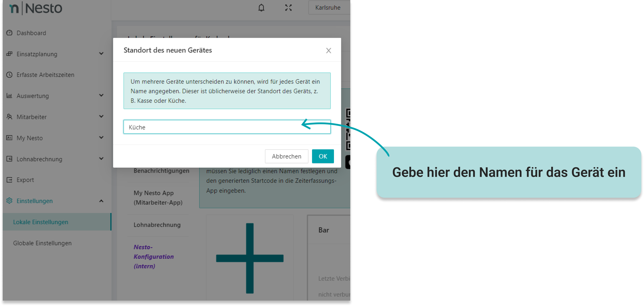Collapse the Einstellungen menu chevron
This screenshot has height=306, width=644.
[101, 201]
